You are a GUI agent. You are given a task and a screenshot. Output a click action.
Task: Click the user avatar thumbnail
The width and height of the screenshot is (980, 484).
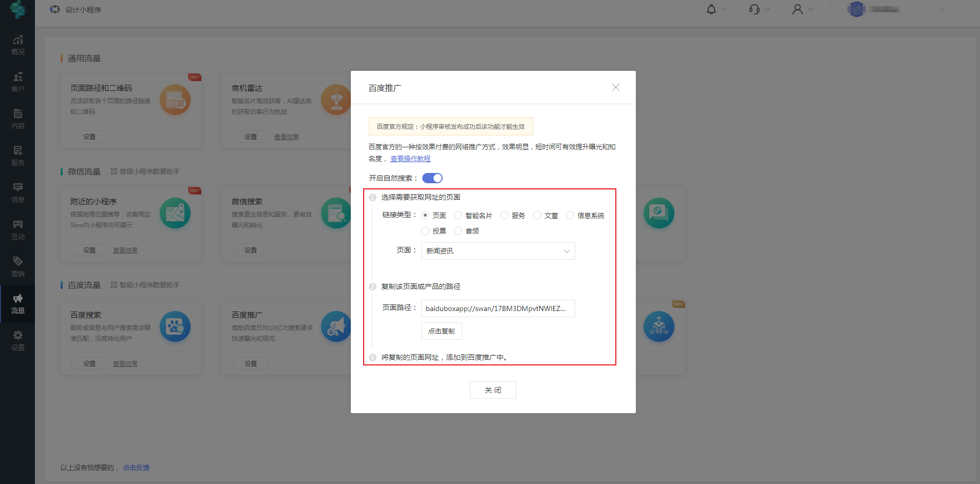pyautogui.click(x=856, y=9)
